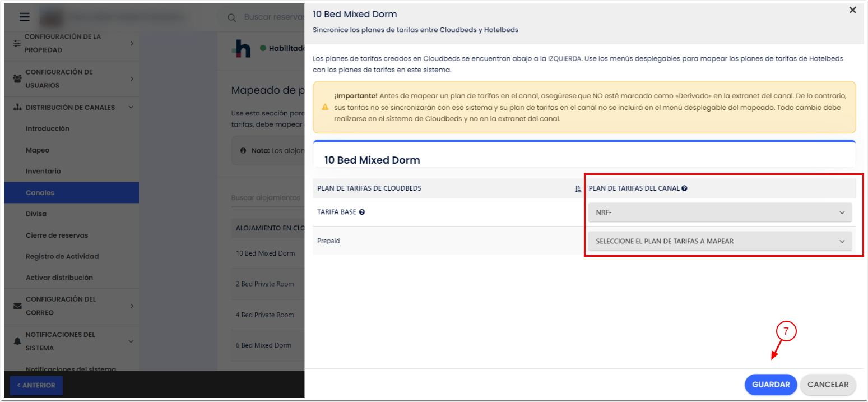Open the Seleccione el plan de tarifas dropdown
The height and width of the screenshot is (402, 868).
(720, 241)
